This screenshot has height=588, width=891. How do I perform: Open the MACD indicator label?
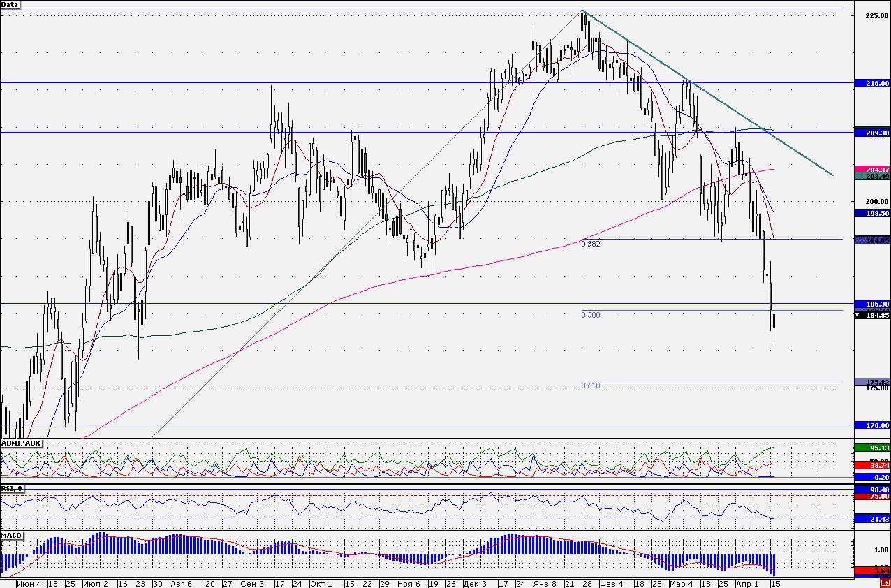pos(11,535)
